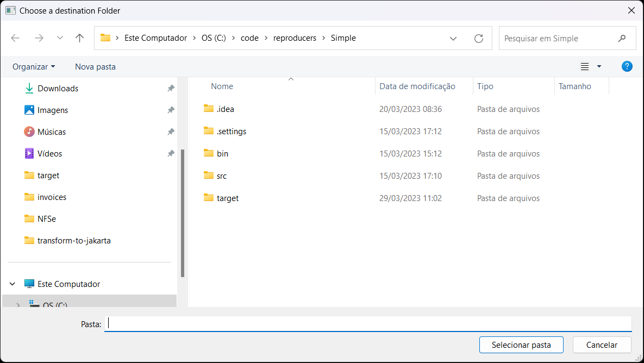
Task: Create a new folder with Nova pasta
Action: (95, 66)
